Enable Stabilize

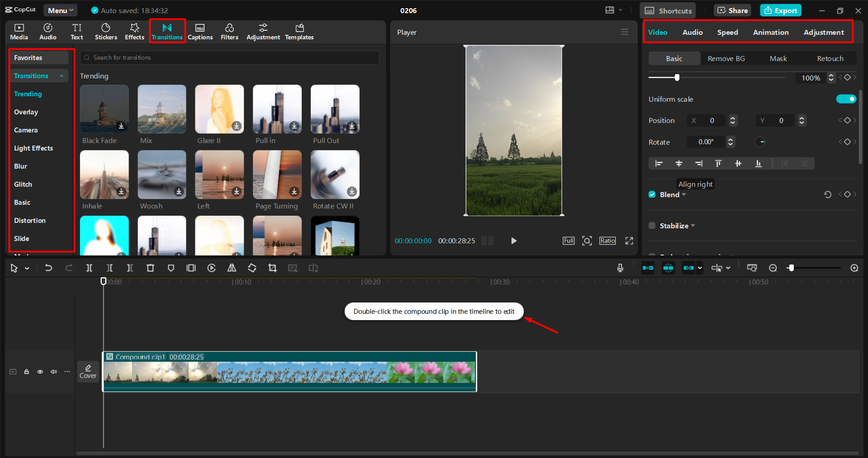tap(651, 225)
